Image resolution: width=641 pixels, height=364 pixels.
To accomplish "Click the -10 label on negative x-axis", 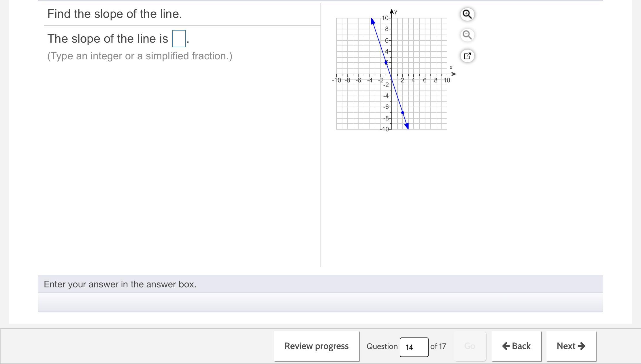I will 337,80.
